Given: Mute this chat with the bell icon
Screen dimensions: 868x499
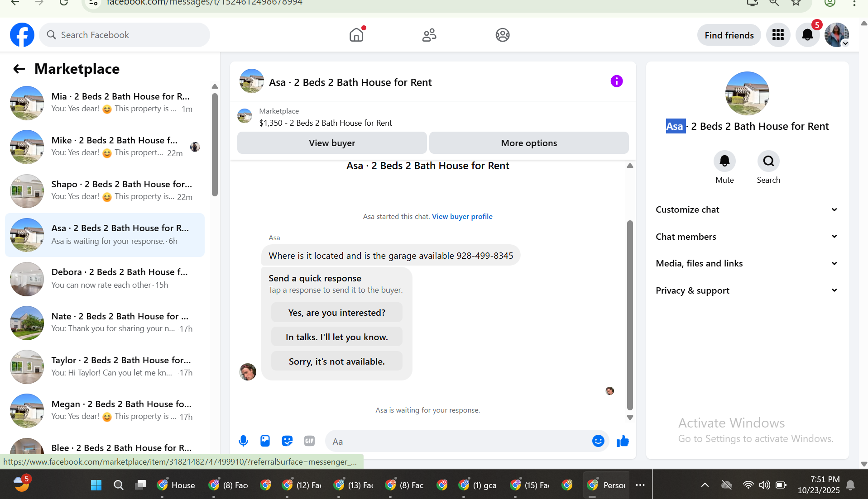Looking at the screenshot, I should pyautogui.click(x=724, y=161).
